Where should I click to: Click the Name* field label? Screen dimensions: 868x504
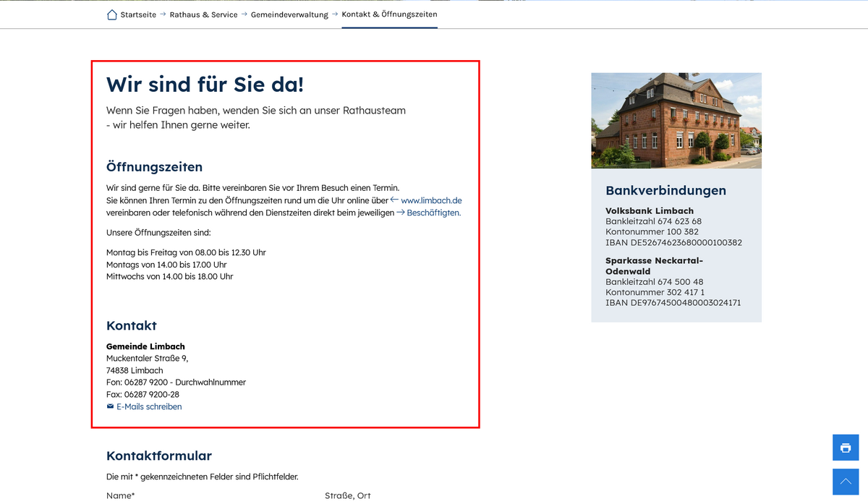pyautogui.click(x=120, y=495)
